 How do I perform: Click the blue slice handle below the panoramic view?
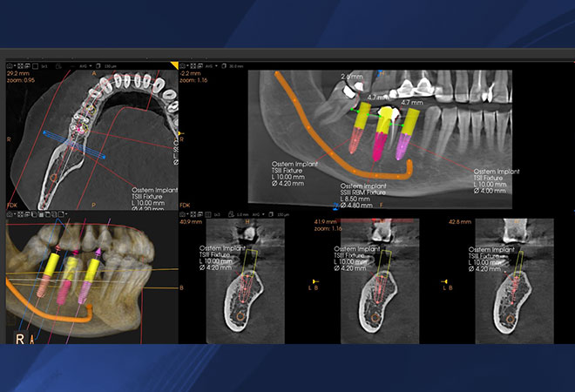point(335,207)
